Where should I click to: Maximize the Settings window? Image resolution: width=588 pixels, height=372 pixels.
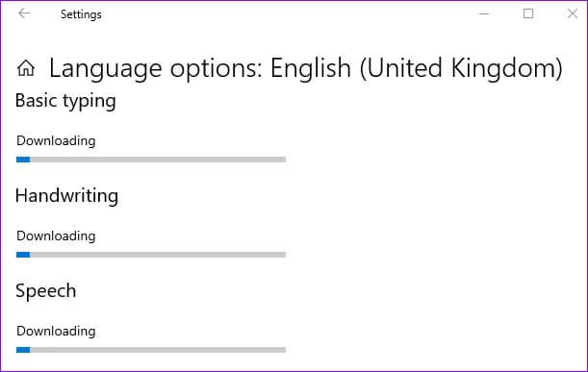(x=528, y=13)
